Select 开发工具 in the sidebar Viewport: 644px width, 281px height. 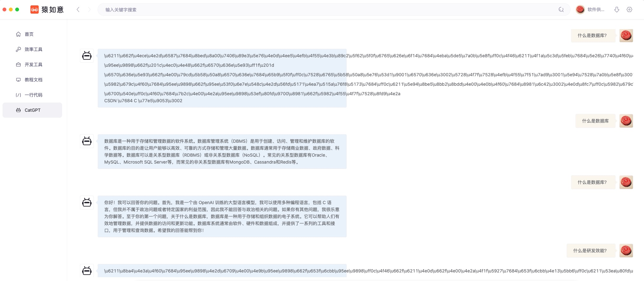[33, 65]
